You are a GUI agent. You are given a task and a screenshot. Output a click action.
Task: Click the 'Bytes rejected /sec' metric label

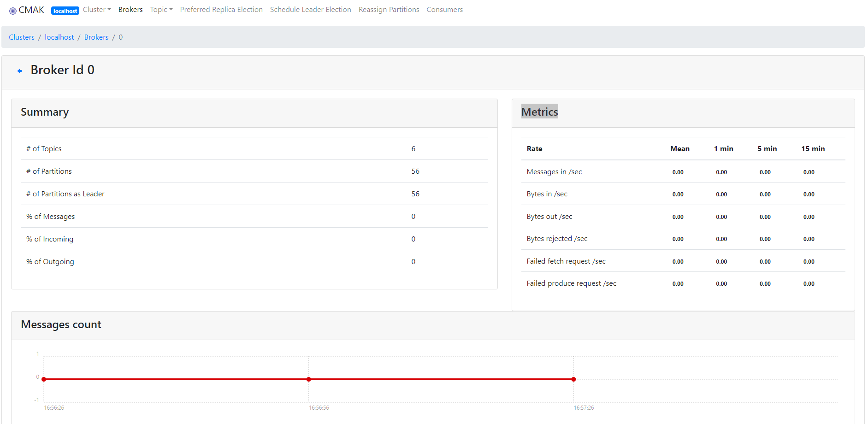(557, 239)
